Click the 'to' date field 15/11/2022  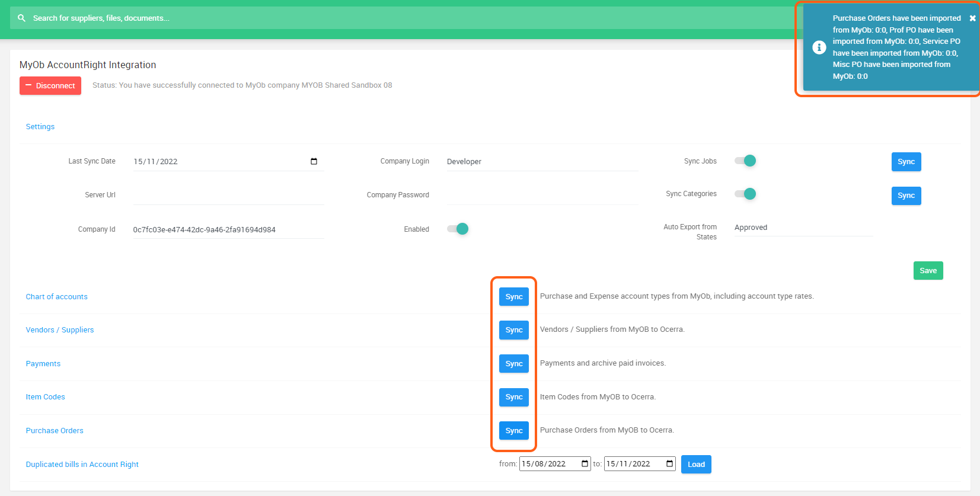tap(640, 463)
